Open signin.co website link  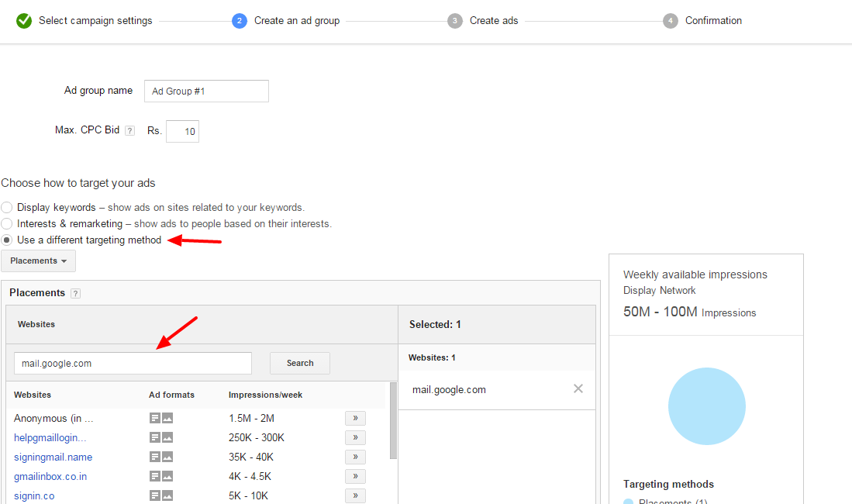[34, 495]
